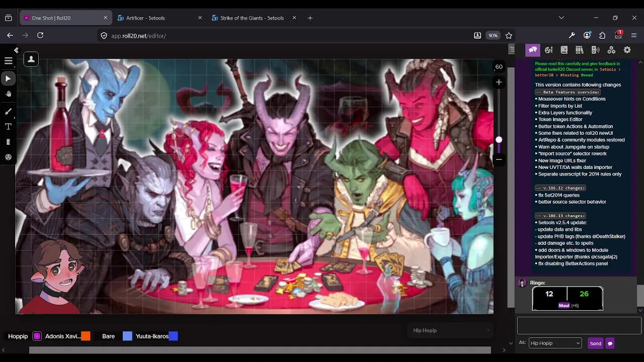This screenshot has width=644, height=362.
Task: Collapse the left toolbar with double chevron
Action: [16, 50]
